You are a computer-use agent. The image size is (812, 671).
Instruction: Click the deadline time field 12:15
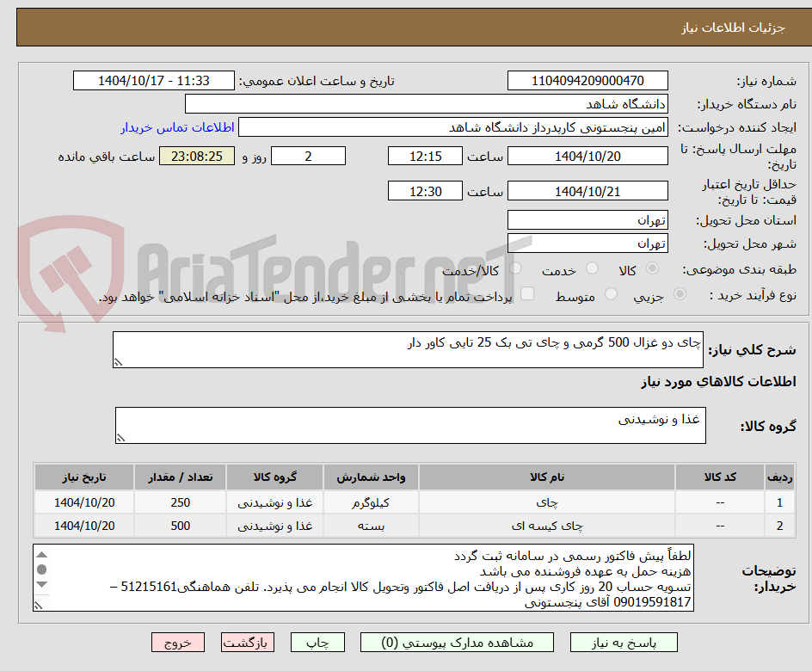pos(425,156)
